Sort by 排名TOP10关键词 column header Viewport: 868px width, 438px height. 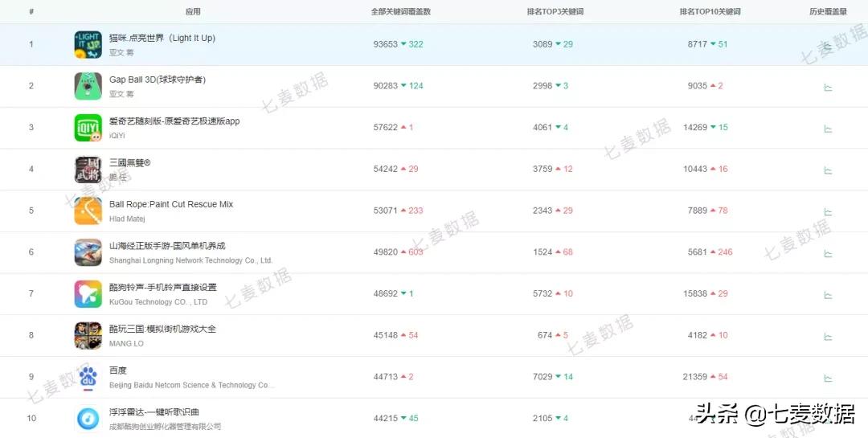[x=710, y=11]
